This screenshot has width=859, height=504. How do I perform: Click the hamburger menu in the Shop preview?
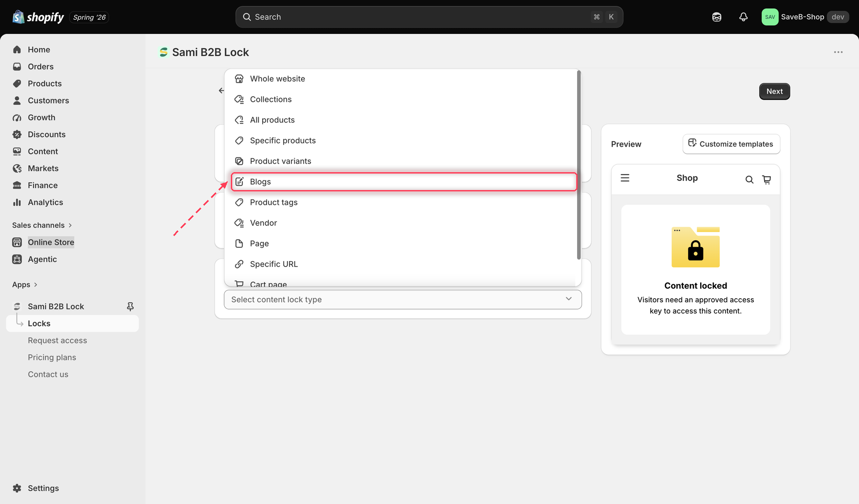tap(625, 178)
